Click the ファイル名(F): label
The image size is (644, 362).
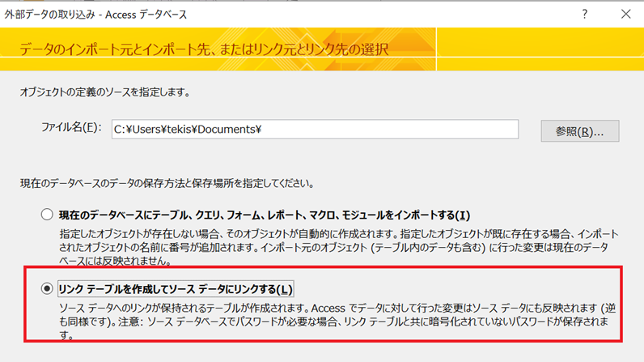(71, 130)
